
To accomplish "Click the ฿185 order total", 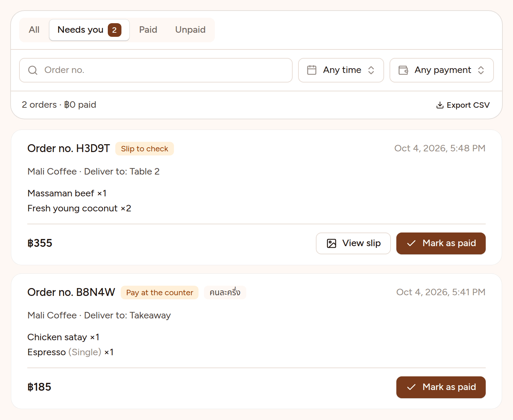I will coord(39,387).
